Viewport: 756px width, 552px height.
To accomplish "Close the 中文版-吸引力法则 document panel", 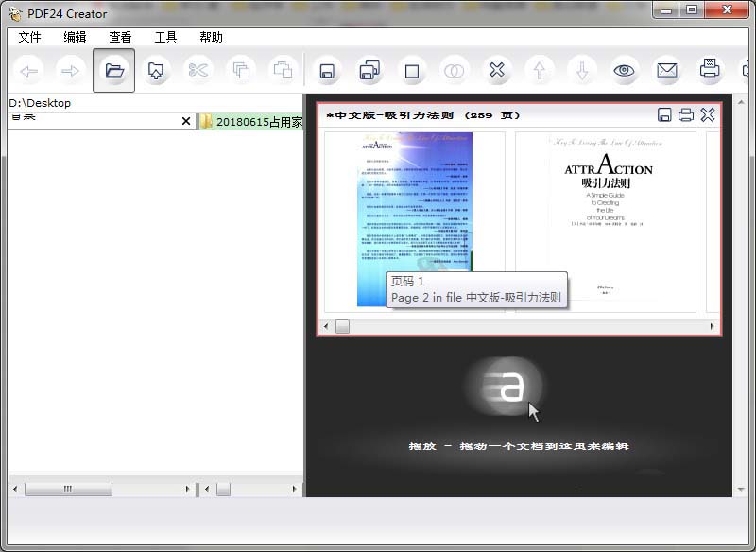I will tap(707, 115).
